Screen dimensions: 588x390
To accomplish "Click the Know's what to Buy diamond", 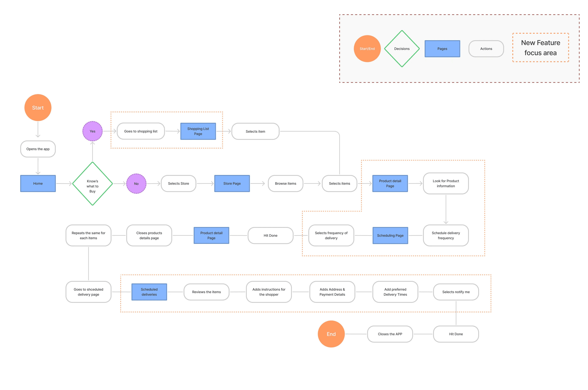I will [x=92, y=184].
